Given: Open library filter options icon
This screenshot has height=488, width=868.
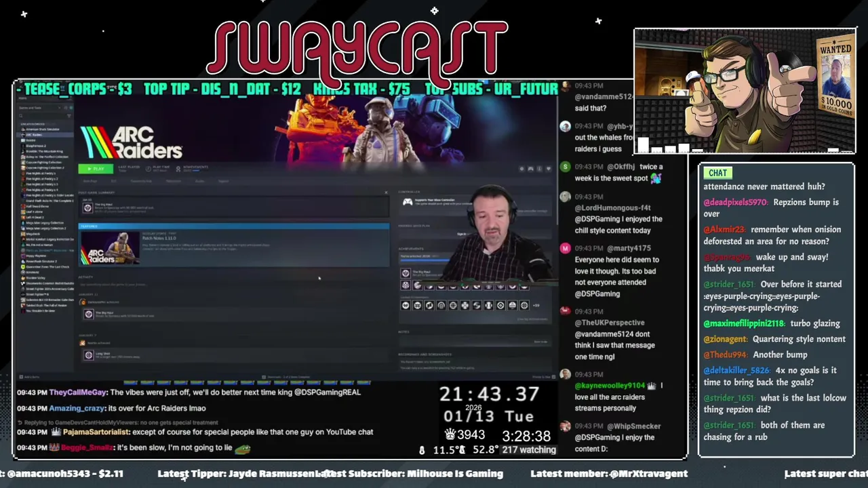Looking at the screenshot, I should coord(69,116).
